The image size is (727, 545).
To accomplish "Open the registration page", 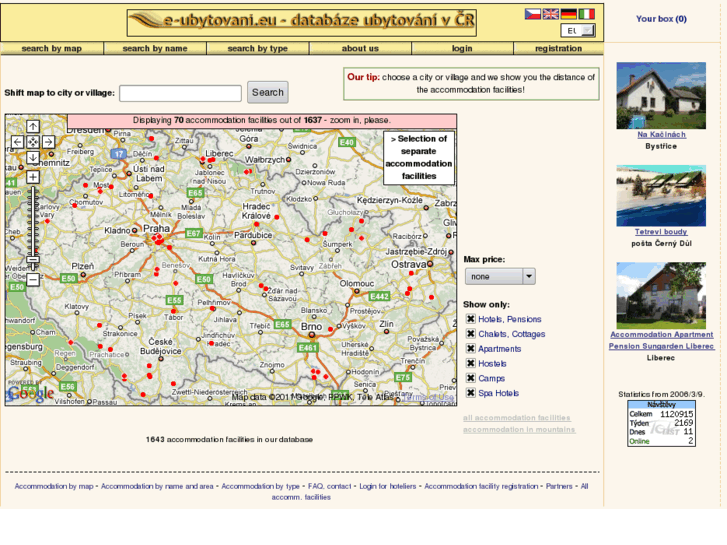I will 558,48.
